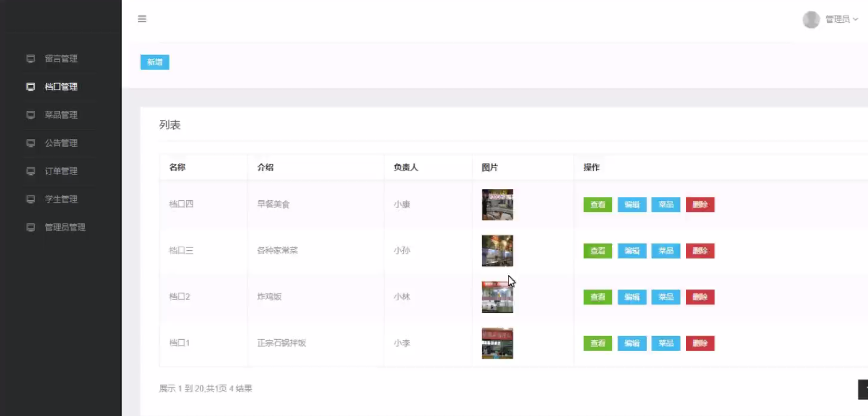Click 删除 for 档口三
This screenshot has width=868, height=416.
(700, 251)
